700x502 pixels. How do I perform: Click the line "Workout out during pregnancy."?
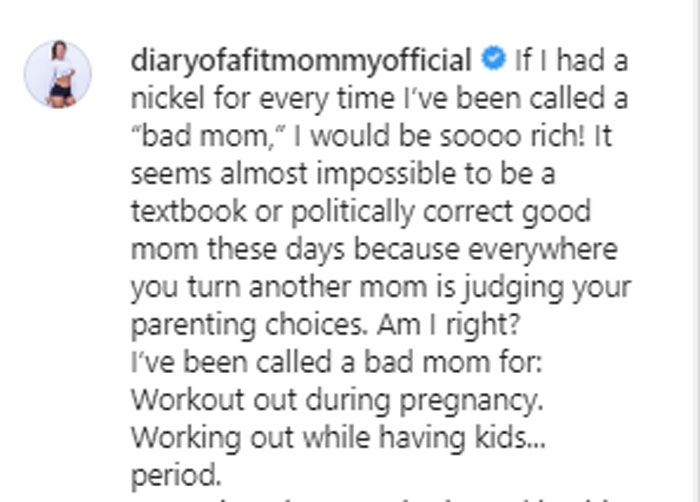[337, 400]
